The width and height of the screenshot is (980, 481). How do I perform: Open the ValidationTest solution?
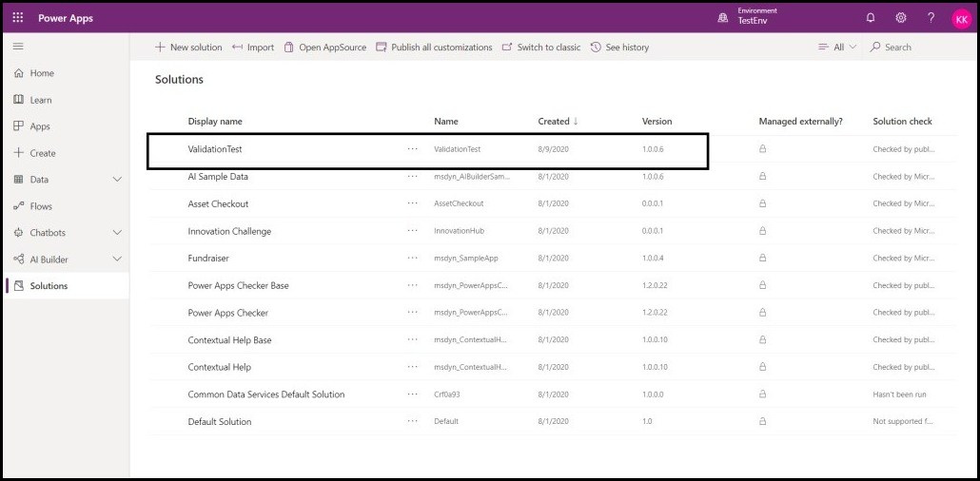pos(215,149)
